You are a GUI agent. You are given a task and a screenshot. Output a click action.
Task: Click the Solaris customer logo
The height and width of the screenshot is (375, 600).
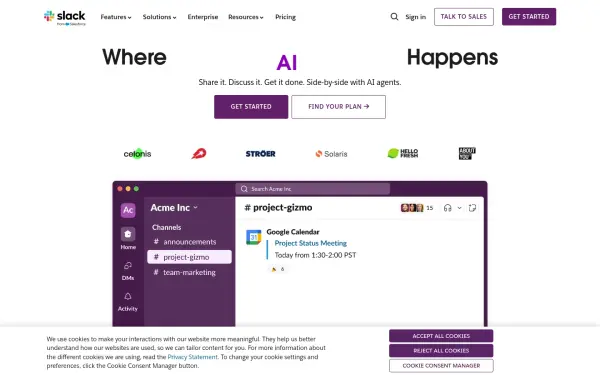click(x=331, y=154)
